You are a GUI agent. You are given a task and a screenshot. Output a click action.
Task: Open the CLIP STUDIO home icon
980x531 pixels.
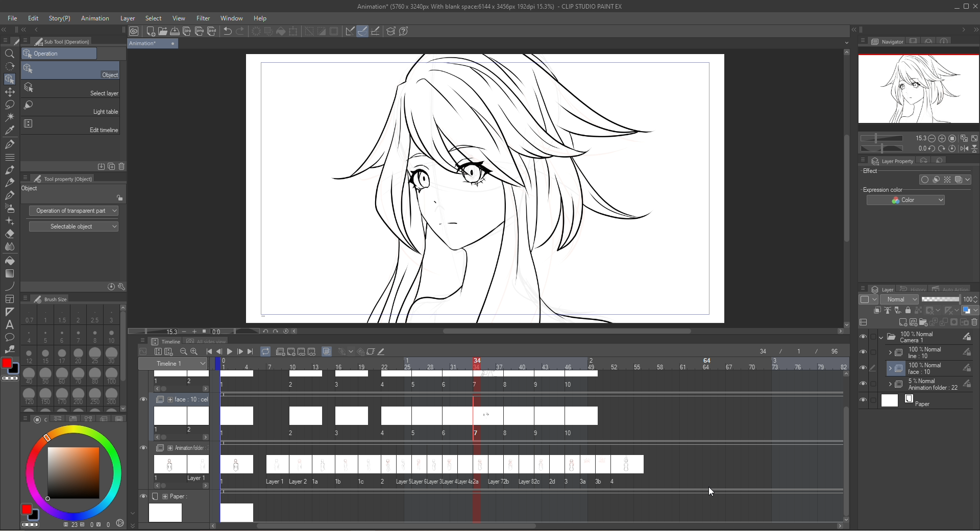pos(135,31)
